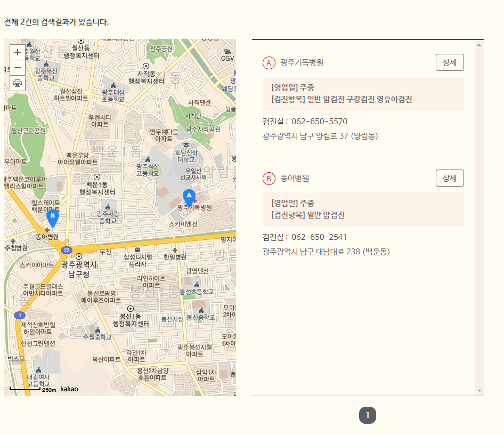The image size is (504, 435).
Task: Click the kakao logo on the map
Action: (69, 389)
